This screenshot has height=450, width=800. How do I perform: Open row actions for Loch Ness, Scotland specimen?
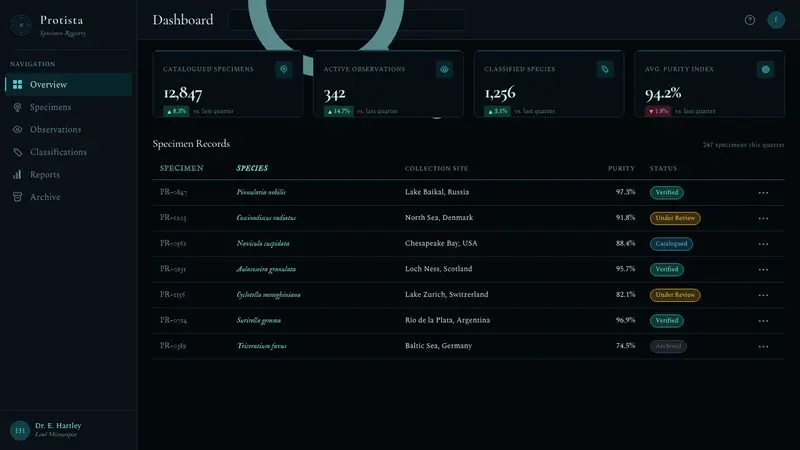click(763, 269)
